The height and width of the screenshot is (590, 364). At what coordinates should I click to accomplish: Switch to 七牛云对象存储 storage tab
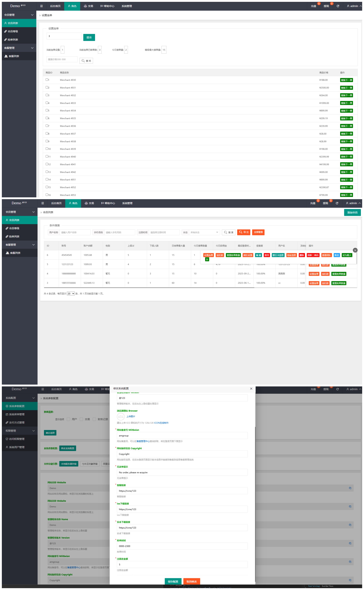90,464
